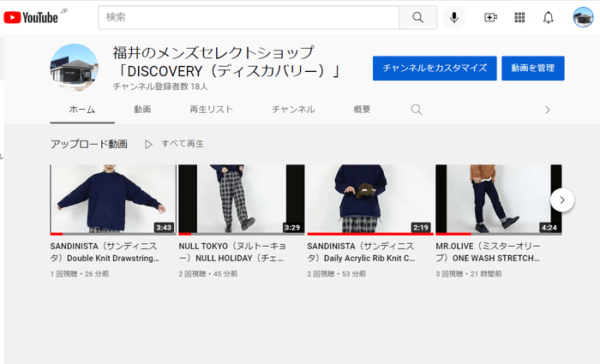Click the 3 回視聴・21 時間前 text
This screenshot has width=600, height=364.
point(469,274)
